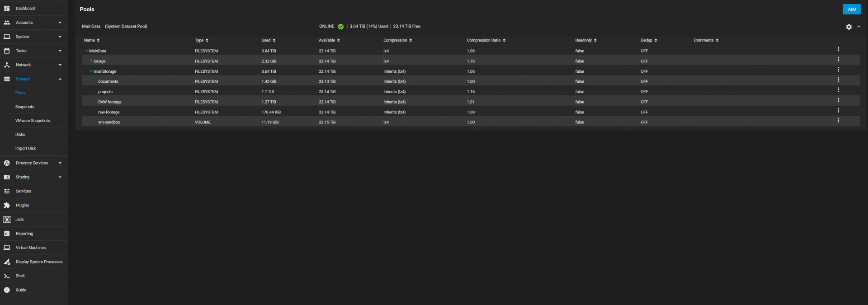
Task: Open actions menu for raw-footage row
Action: [838, 110]
